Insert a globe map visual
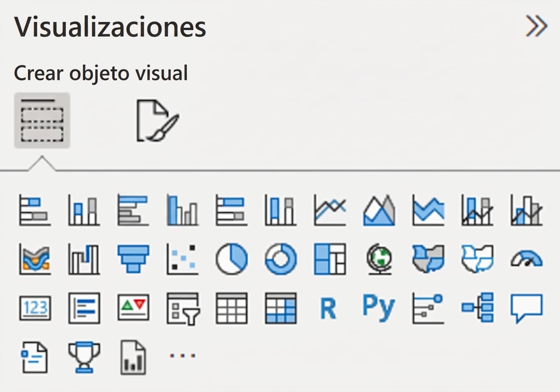Screen dimensions: 560x392 click(379, 260)
